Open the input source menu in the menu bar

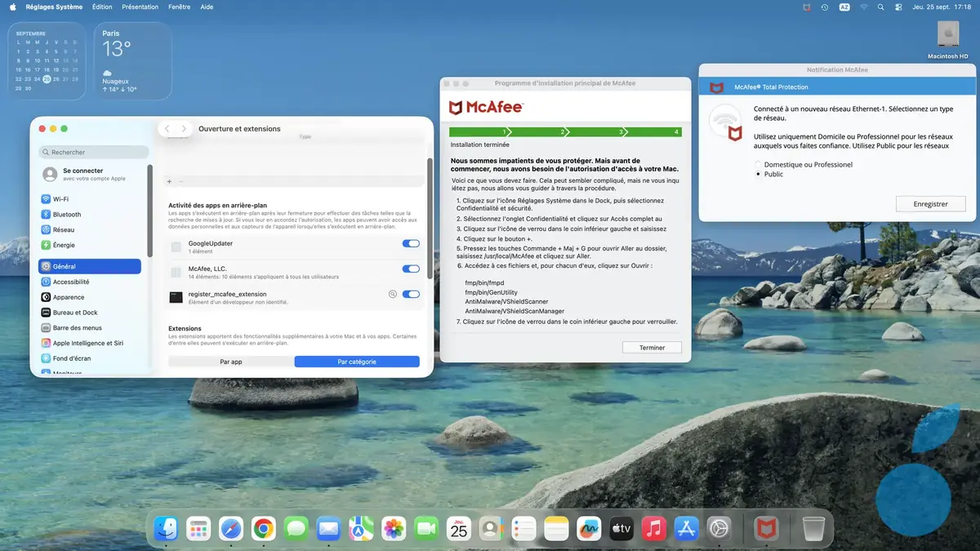844,7
